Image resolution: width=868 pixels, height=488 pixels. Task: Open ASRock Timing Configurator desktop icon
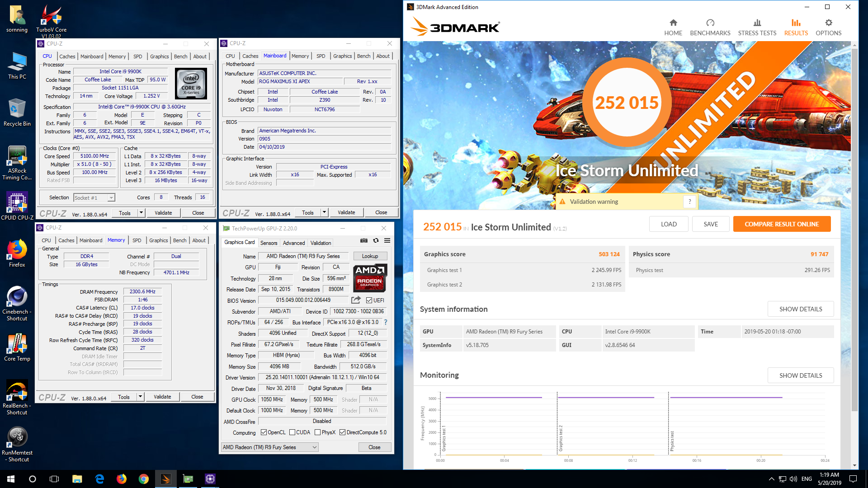pos(17,164)
